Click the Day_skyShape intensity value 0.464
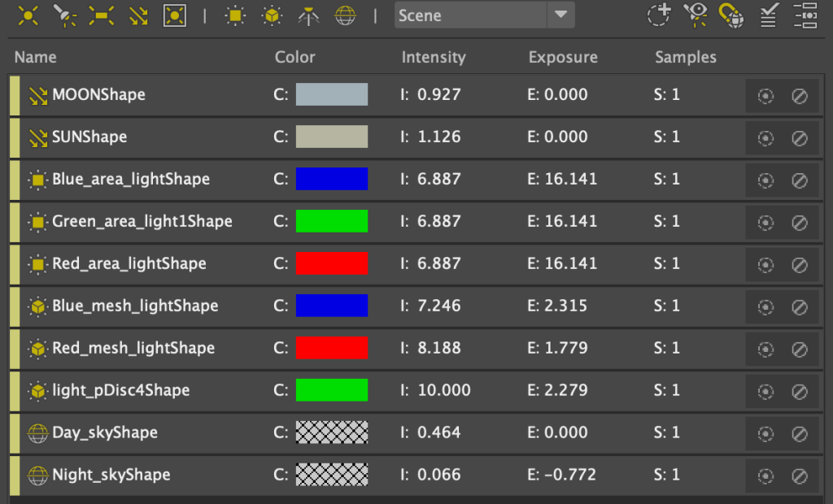The image size is (833, 504). (x=438, y=432)
